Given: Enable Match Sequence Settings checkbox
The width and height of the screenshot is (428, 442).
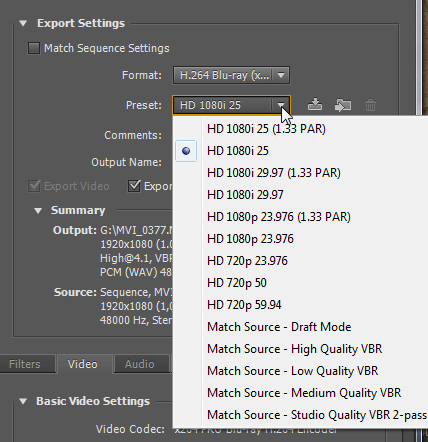Looking at the screenshot, I should pyautogui.click(x=34, y=48).
